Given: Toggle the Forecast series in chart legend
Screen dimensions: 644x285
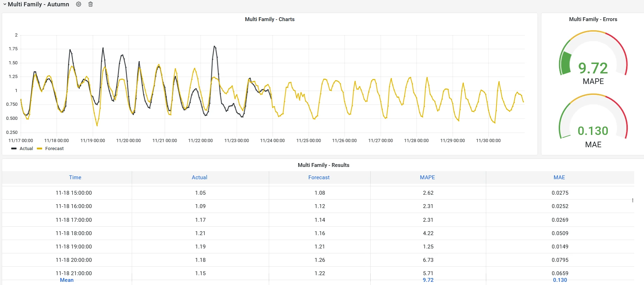Looking at the screenshot, I should coord(54,149).
